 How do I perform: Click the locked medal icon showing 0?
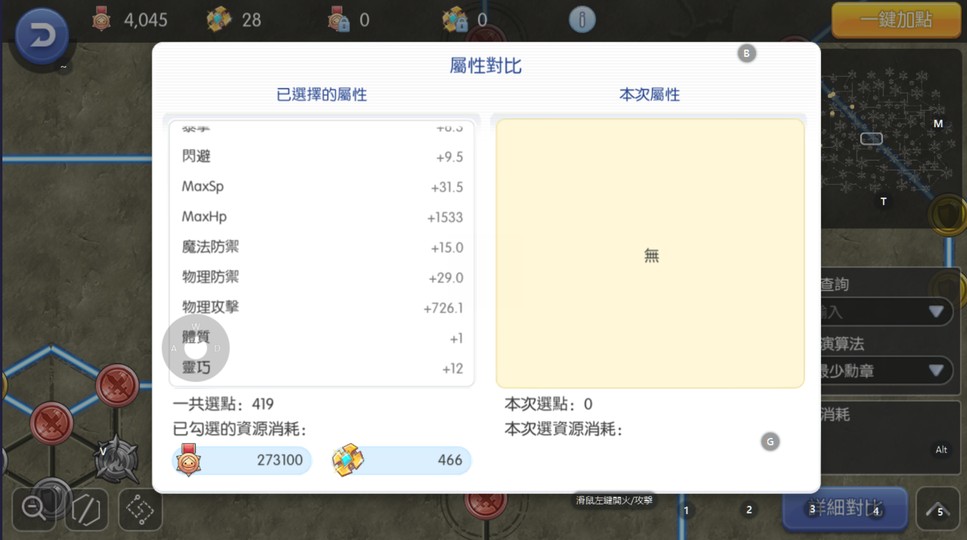pos(339,19)
